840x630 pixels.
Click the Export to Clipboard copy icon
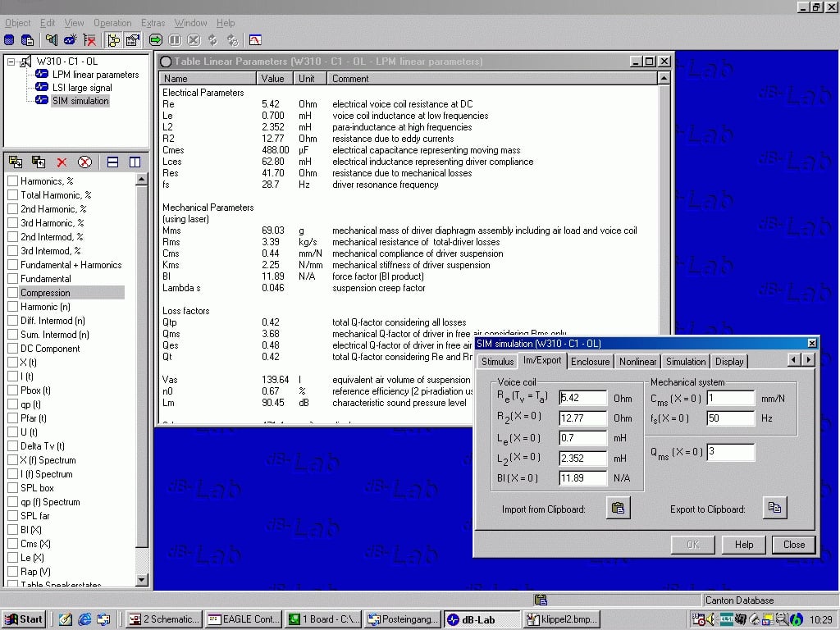[x=774, y=509]
